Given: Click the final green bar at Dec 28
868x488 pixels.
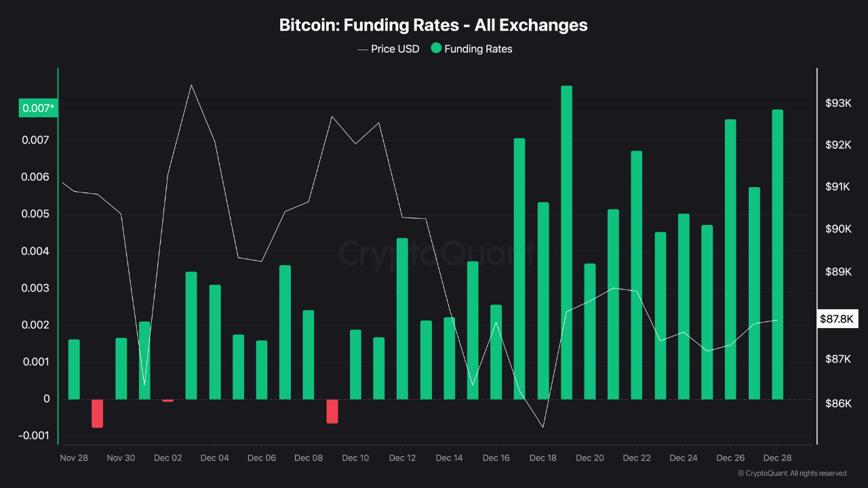Looking at the screenshot, I should (x=777, y=254).
